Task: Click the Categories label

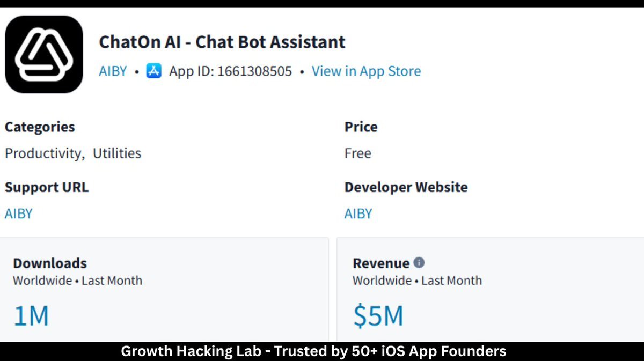Action: pyautogui.click(x=40, y=127)
